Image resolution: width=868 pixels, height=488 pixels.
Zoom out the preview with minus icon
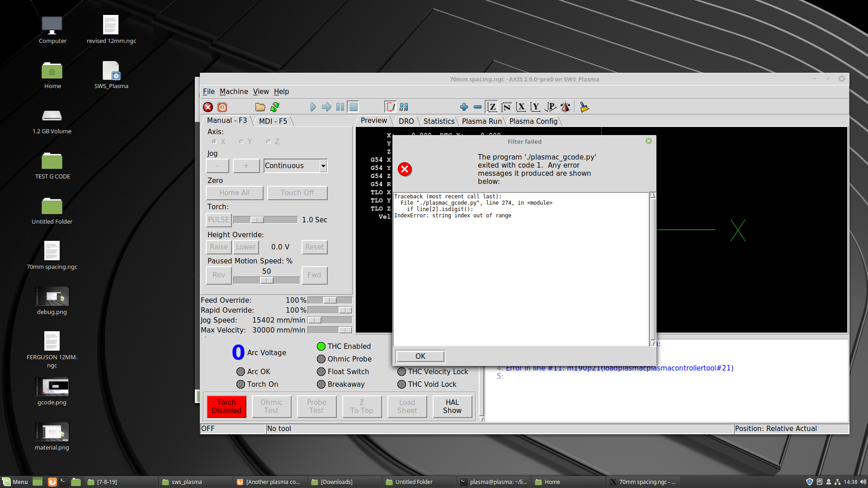tap(477, 107)
